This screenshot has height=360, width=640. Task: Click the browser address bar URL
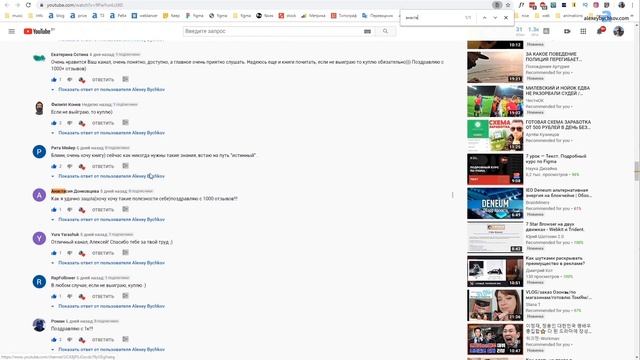[84, 5]
